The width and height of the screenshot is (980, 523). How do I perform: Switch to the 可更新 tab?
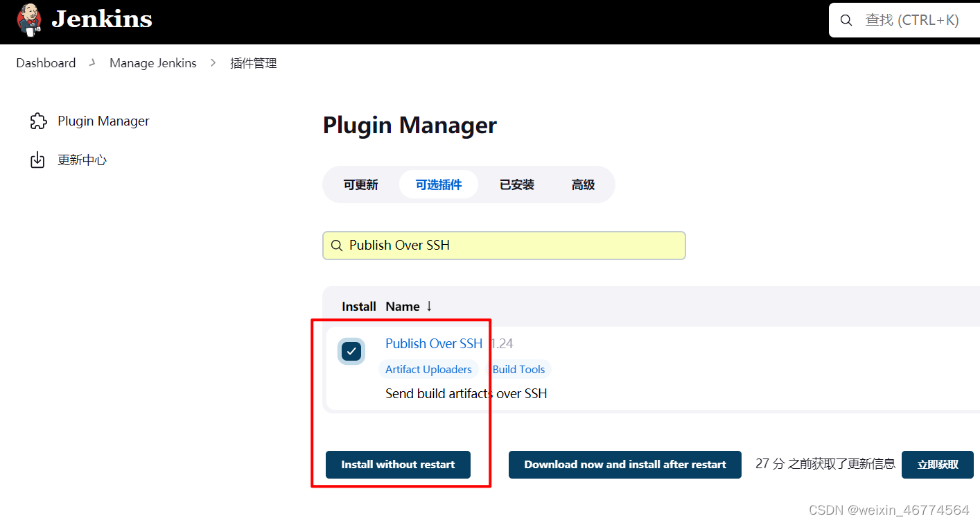click(x=361, y=185)
